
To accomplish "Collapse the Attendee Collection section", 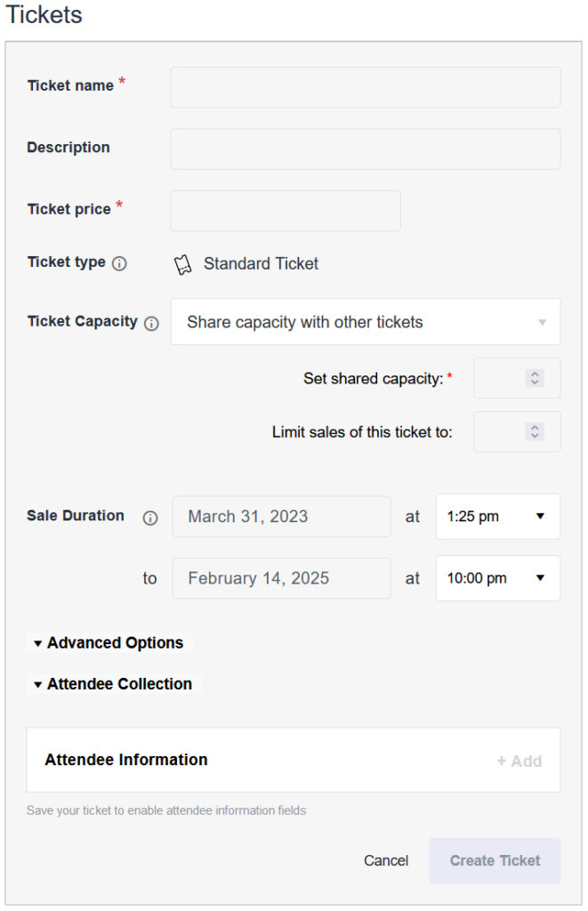I will 114,684.
